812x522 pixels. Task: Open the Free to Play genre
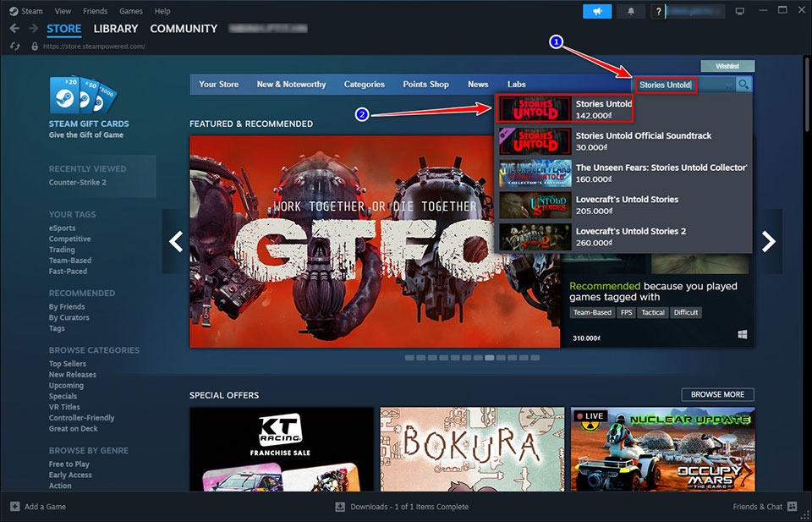[x=69, y=464]
